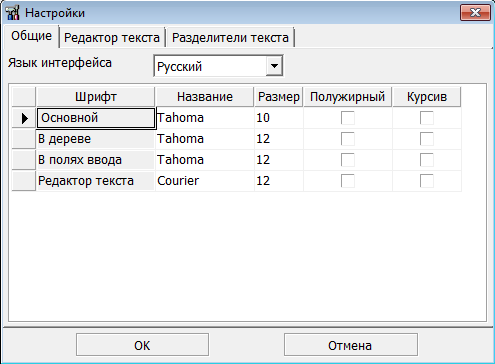Click size 10 in Основной row
The height and width of the screenshot is (364, 495).
[279, 118]
